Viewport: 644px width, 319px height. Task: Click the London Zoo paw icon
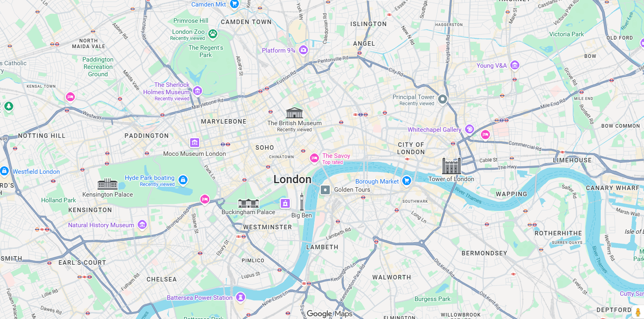(x=213, y=34)
